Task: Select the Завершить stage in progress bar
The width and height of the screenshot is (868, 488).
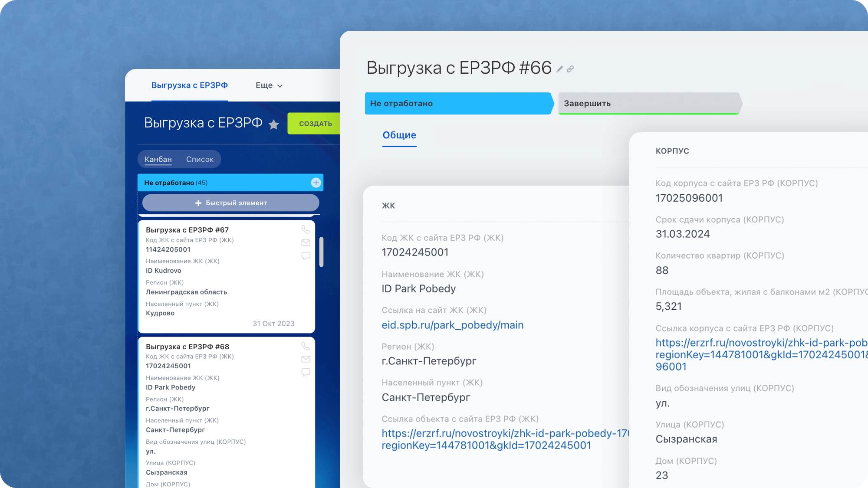Action: [648, 103]
